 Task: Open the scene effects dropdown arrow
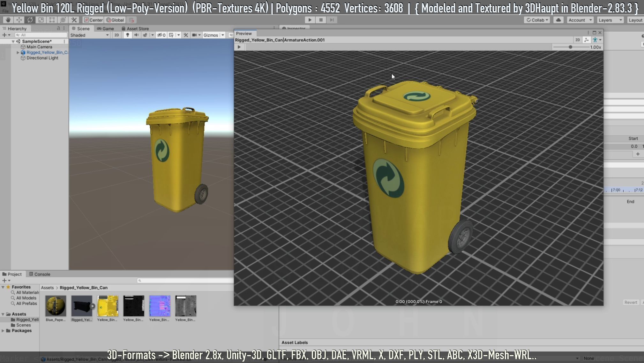tap(153, 35)
